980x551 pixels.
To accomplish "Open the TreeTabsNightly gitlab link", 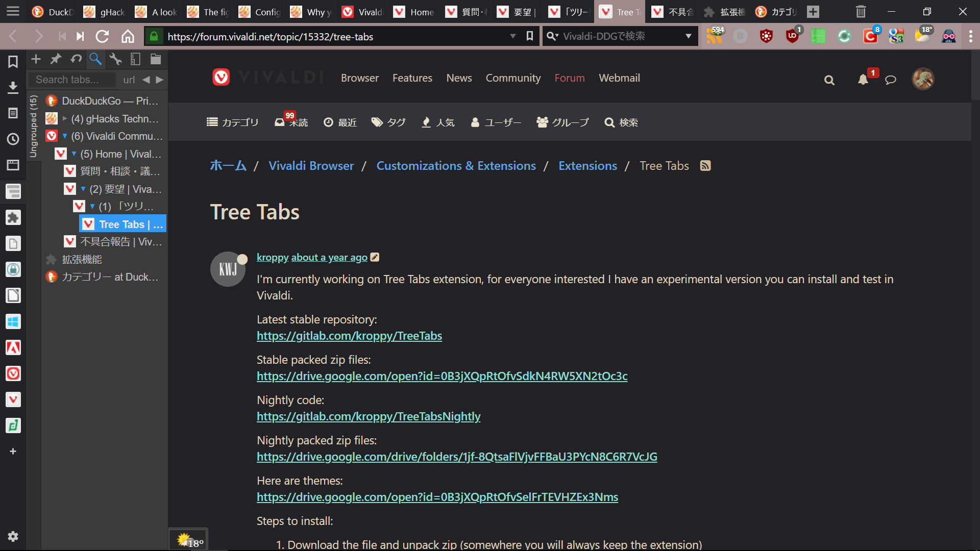I will [x=369, y=416].
